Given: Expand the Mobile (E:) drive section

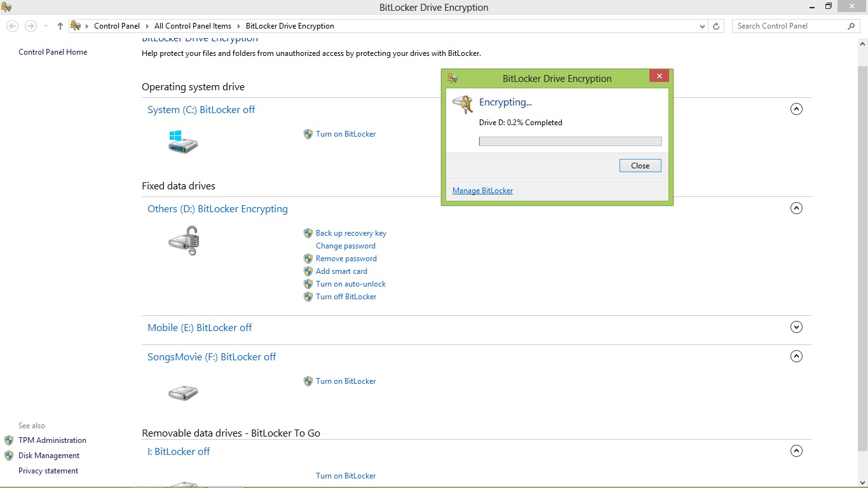Looking at the screenshot, I should (x=796, y=327).
